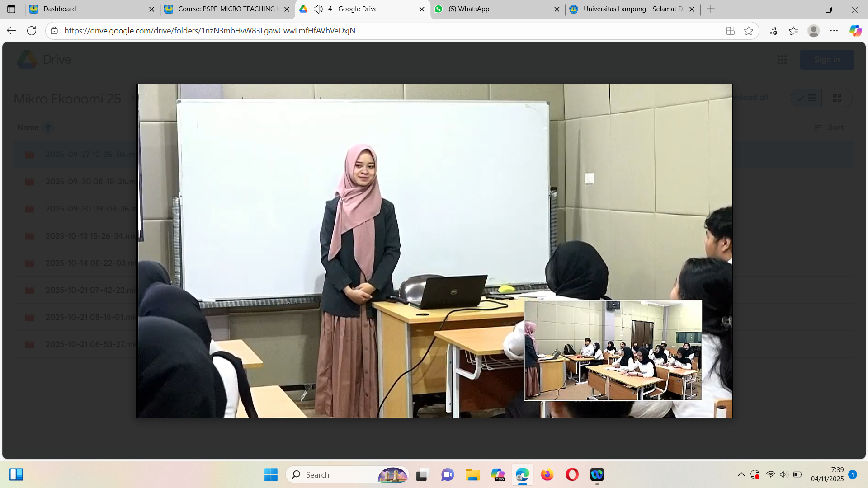Show hidden system tray icons chevron
The width and height of the screenshot is (868, 488).
[x=741, y=474]
